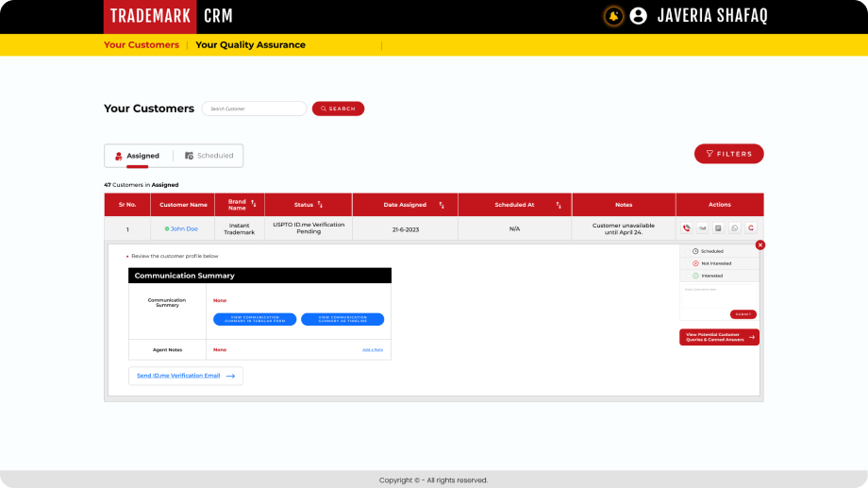Open Your Quality Assurance menu item
The height and width of the screenshot is (488, 868).
250,45
